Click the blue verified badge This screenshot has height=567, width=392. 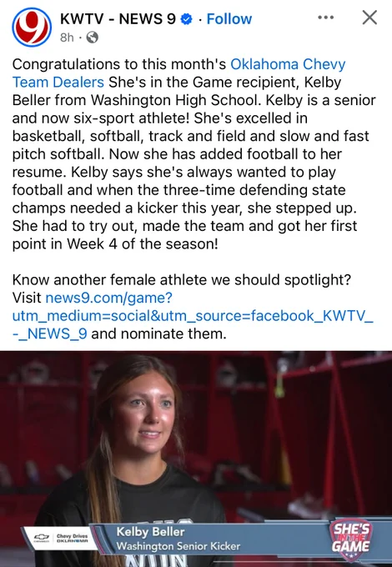(x=187, y=19)
